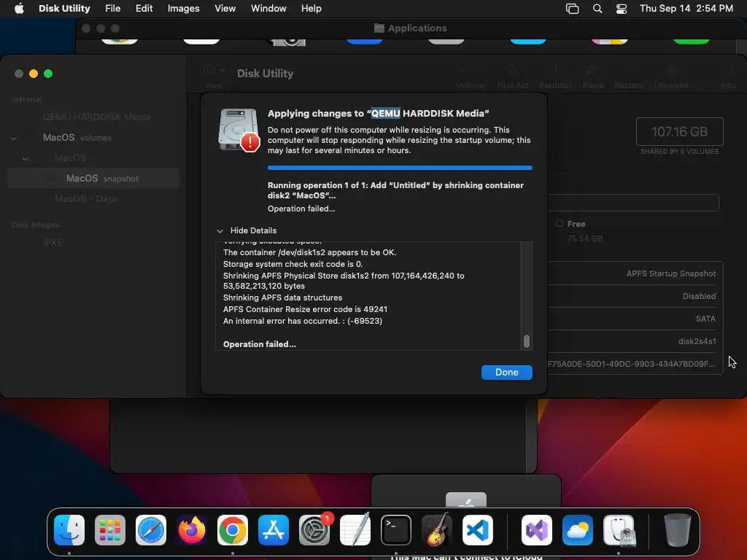Click APFS Startup Snapshot info value

pyautogui.click(x=671, y=274)
